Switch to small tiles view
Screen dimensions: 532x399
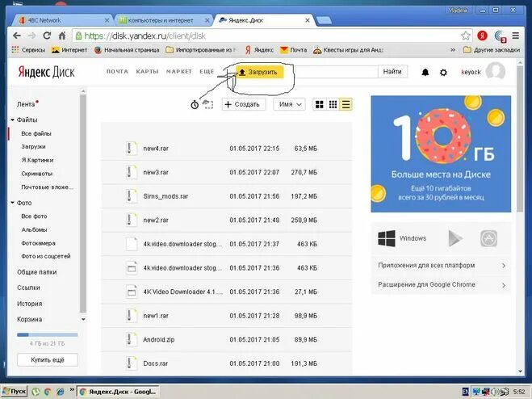(333, 104)
